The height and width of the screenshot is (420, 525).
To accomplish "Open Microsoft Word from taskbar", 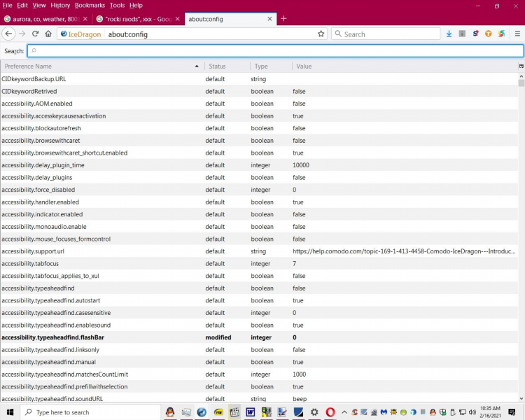I will click(250, 412).
